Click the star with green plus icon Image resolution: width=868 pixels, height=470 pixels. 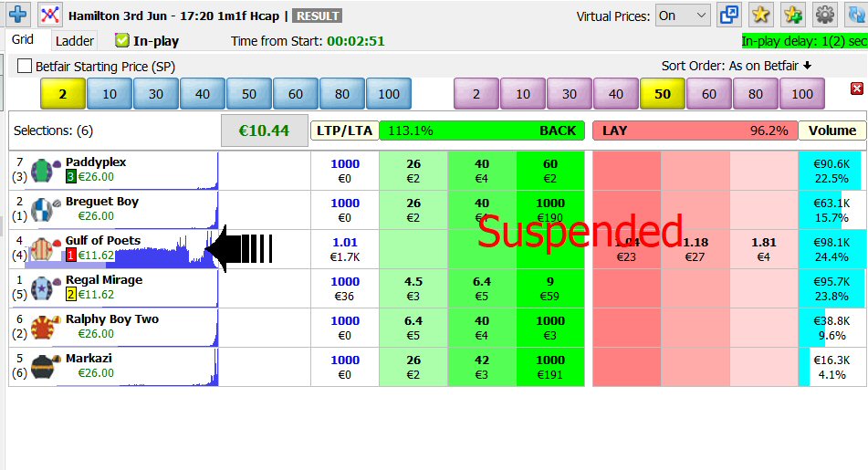(793, 15)
